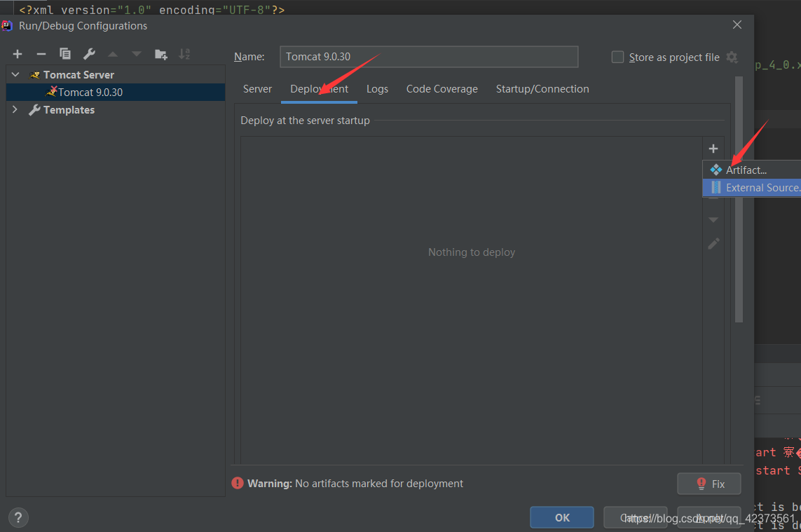Click the pencil edit icon beside deployment list
Viewport: 801px width, 532px height.
pos(713,244)
